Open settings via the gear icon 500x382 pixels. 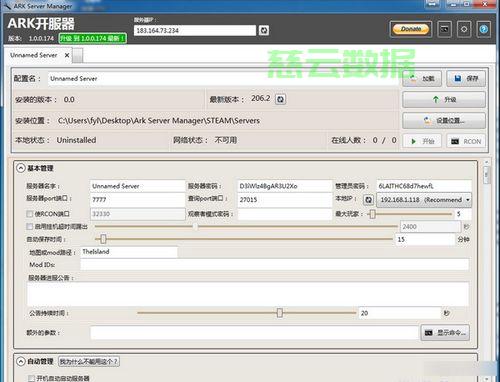[464, 29]
